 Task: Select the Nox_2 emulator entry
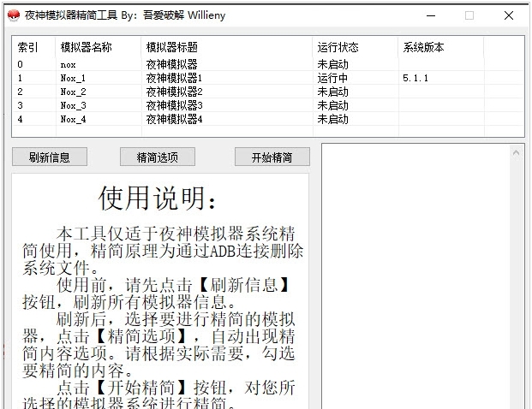point(73,92)
